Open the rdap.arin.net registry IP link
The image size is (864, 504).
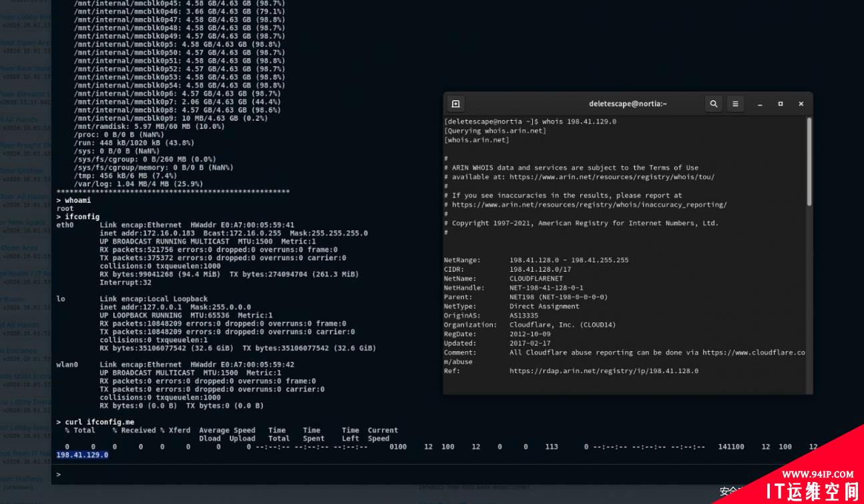pyautogui.click(x=604, y=370)
